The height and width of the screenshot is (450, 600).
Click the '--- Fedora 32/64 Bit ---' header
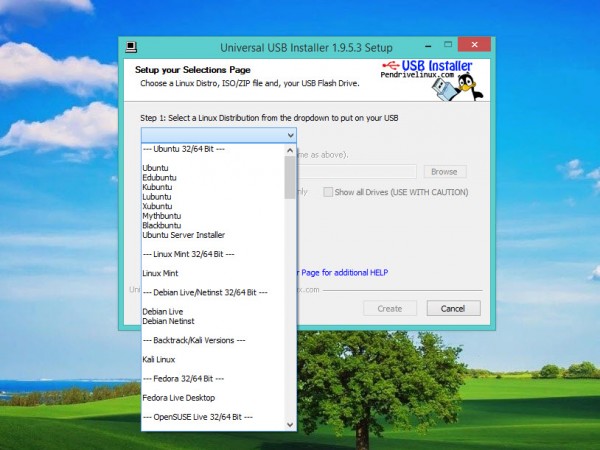183,378
